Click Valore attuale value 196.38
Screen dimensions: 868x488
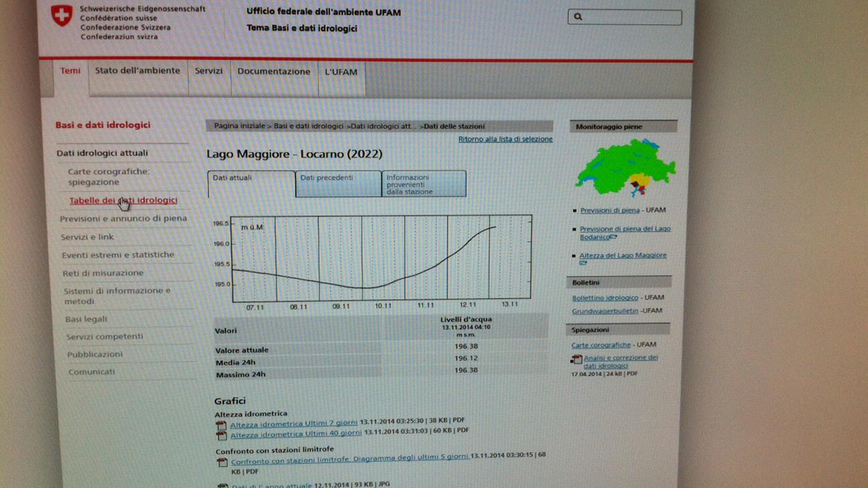click(466, 346)
